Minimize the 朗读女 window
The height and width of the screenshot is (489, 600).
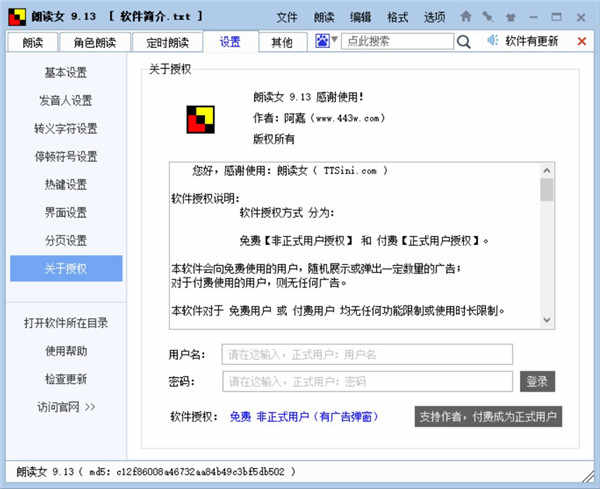(533, 17)
